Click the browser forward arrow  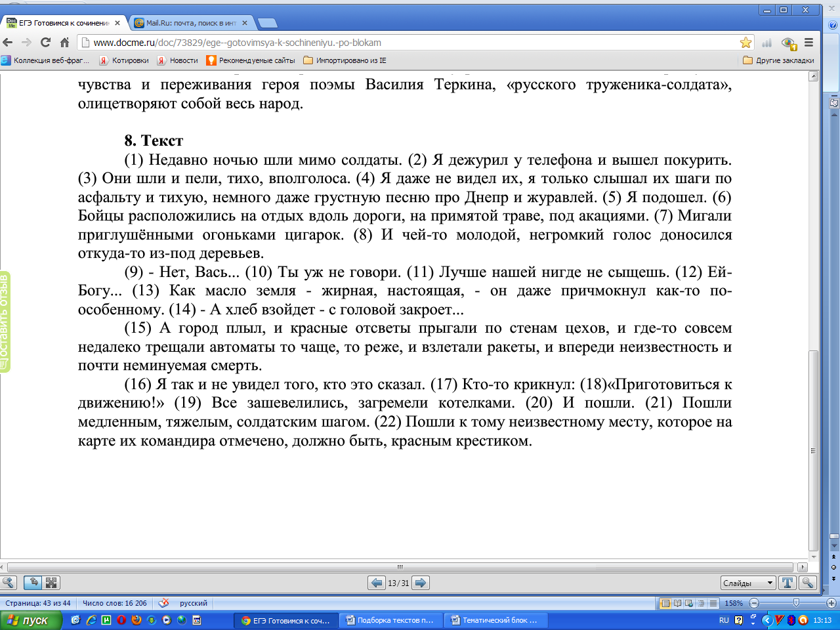click(27, 43)
